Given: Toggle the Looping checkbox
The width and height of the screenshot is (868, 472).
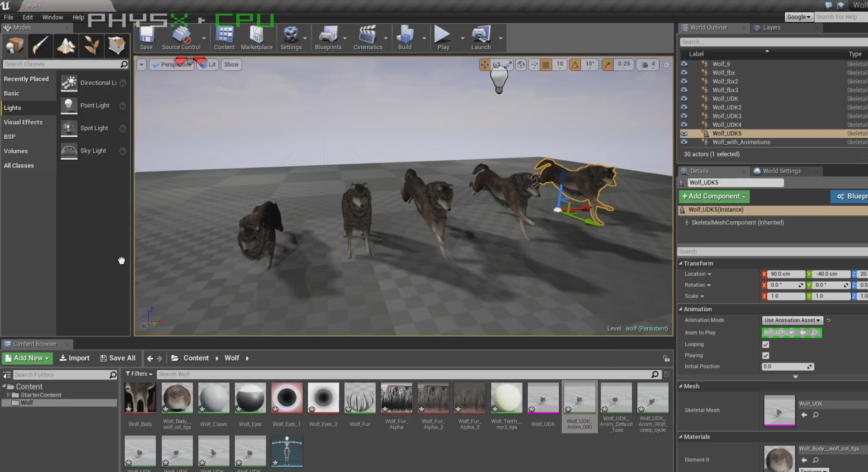Looking at the screenshot, I should (x=765, y=344).
